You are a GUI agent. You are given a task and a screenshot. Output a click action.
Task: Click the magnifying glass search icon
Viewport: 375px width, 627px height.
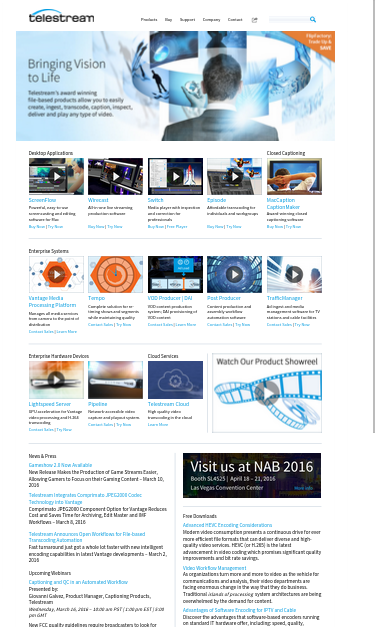click(313, 19)
